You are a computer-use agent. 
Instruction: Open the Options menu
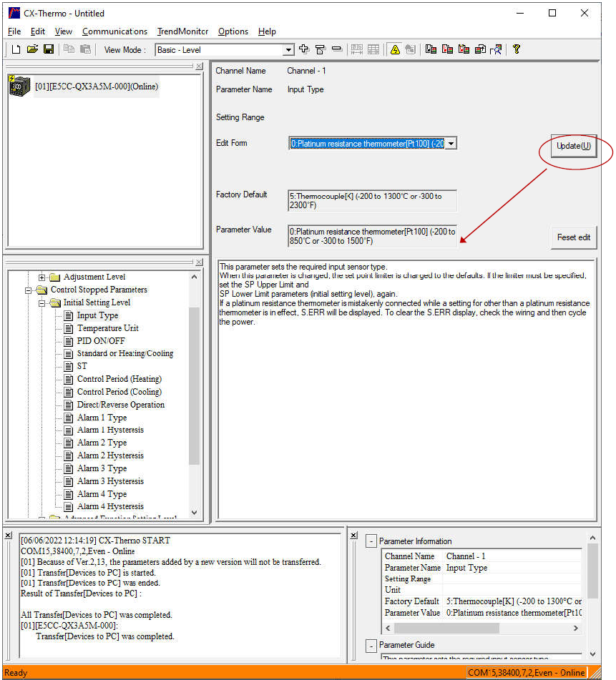click(x=233, y=31)
